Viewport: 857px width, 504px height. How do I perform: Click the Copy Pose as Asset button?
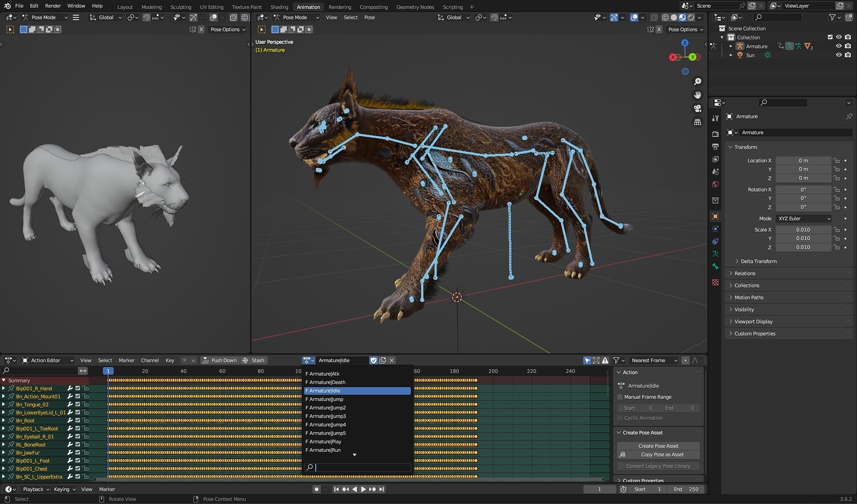(x=658, y=454)
